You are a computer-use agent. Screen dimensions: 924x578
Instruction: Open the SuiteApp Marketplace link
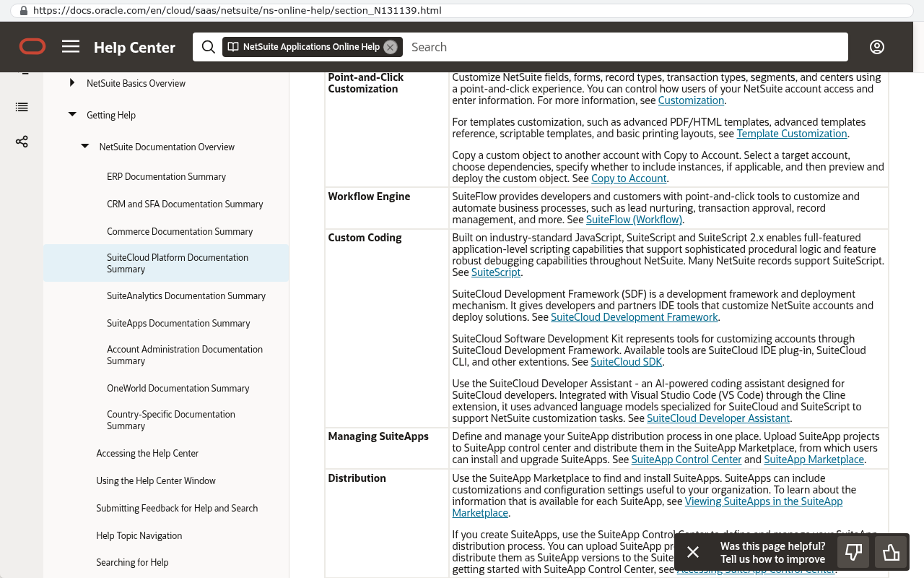(x=814, y=460)
